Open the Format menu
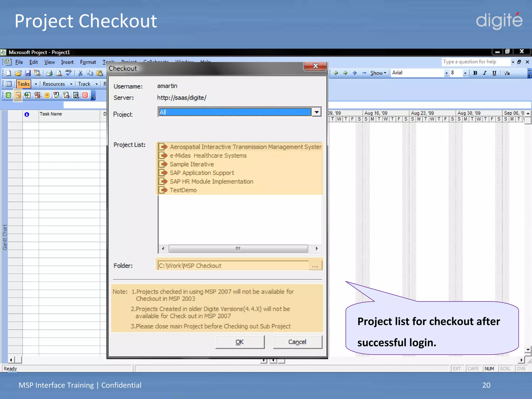532x399 pixels. pyautogui.click(x=88, y=62)
